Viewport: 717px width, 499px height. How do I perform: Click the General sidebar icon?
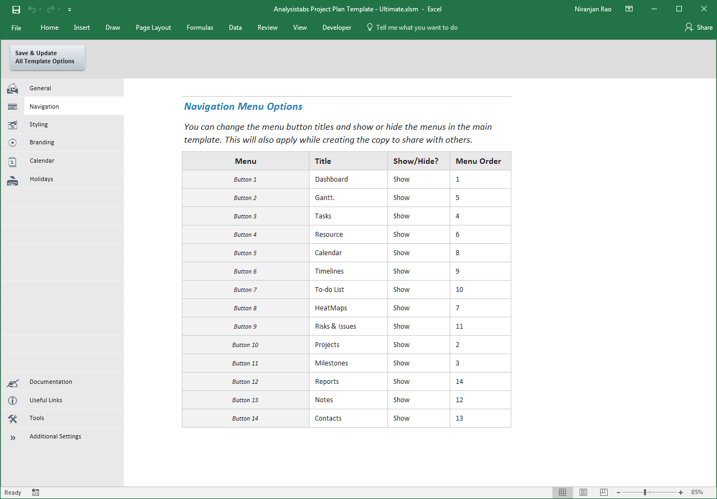12,88
